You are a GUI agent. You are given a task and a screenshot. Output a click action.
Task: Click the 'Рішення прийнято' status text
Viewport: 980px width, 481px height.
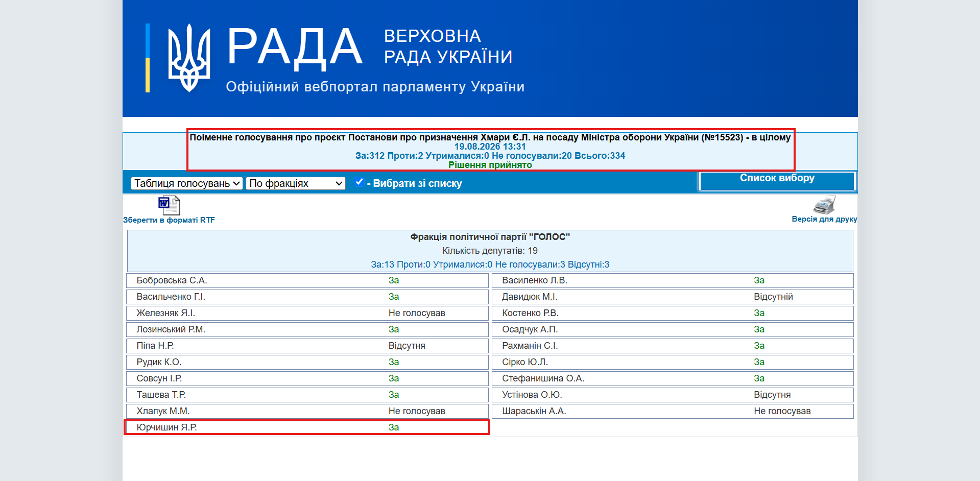coord(490,165)
